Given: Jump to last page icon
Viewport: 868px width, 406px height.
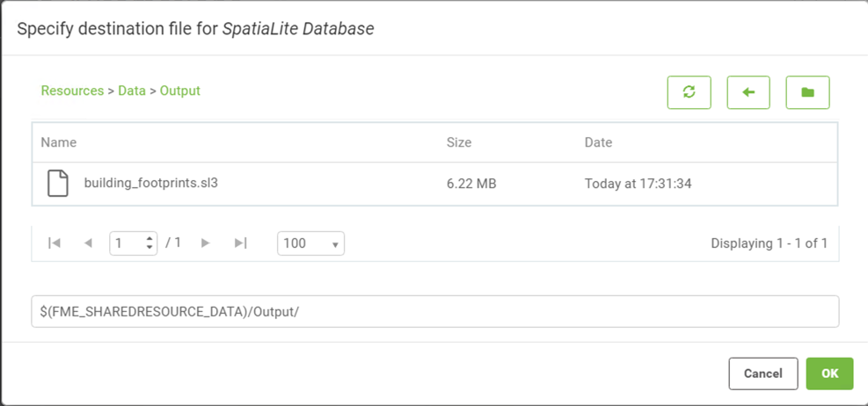Looking at the screenshot, I should tap(240, 243).
